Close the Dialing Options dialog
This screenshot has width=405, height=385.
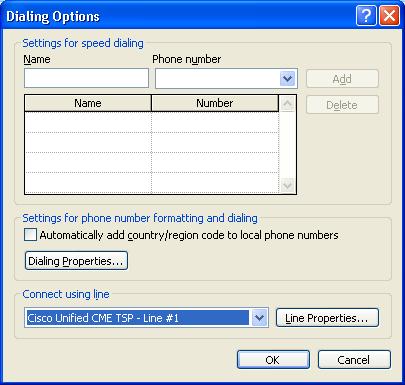coord(389,16)
